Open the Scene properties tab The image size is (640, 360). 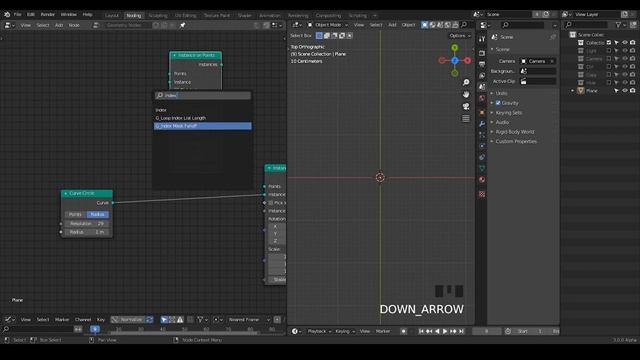(x=482, y=87)
